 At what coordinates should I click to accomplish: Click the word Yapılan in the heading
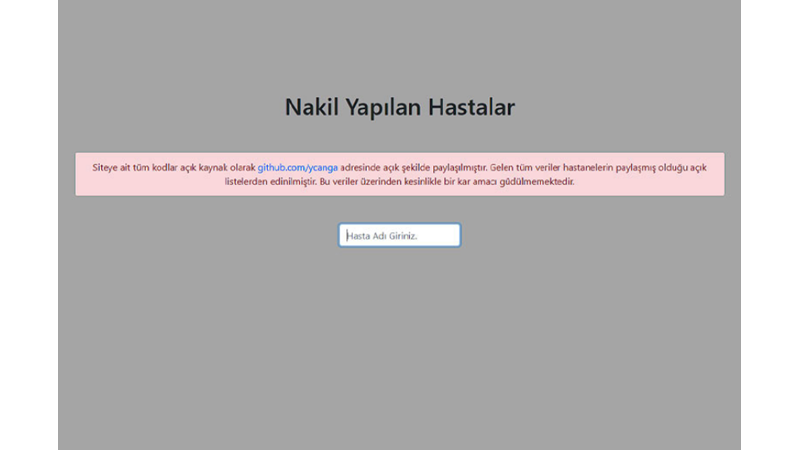point(384,107)
